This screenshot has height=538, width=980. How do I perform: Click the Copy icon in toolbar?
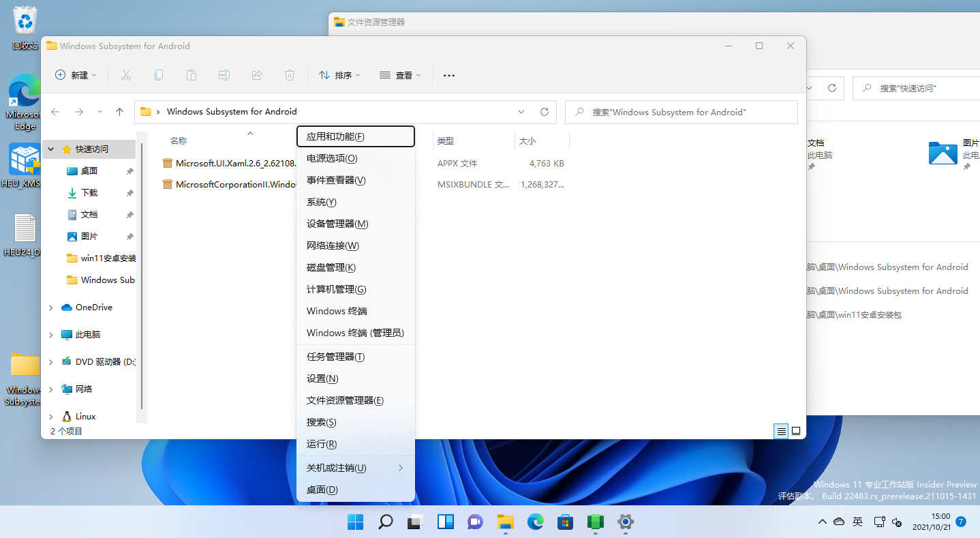pos(159,75)
